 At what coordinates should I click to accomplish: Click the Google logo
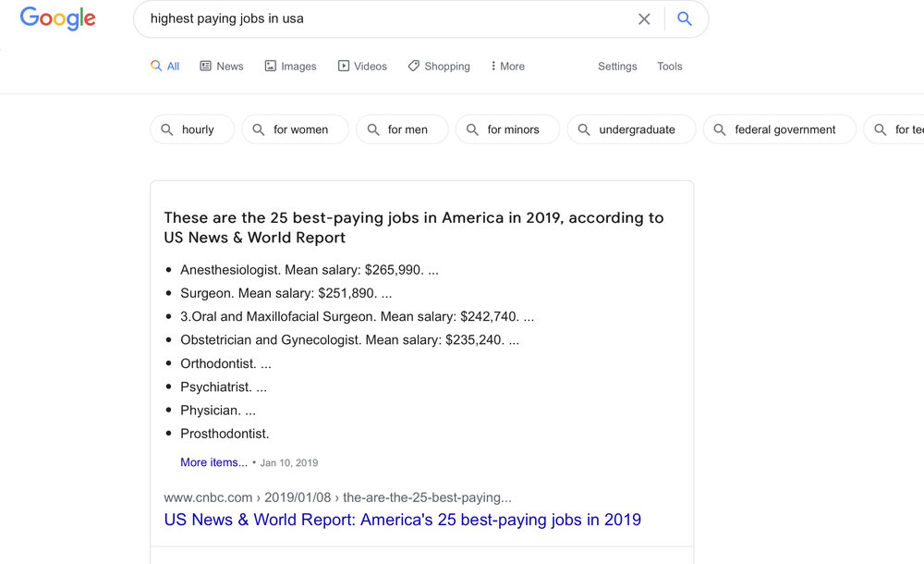57,18
